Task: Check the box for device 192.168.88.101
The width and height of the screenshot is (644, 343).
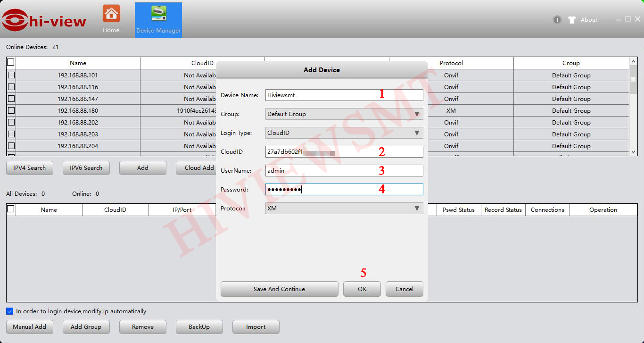Action: (x=11, y=75)
